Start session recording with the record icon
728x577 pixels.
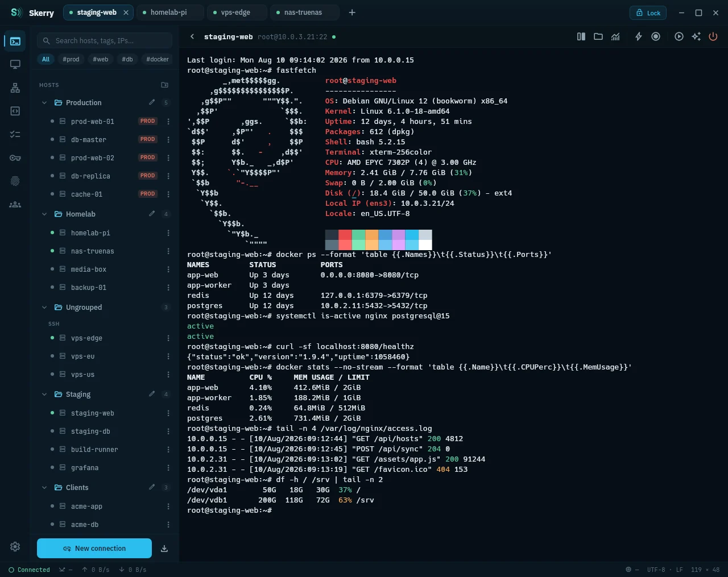656,36
